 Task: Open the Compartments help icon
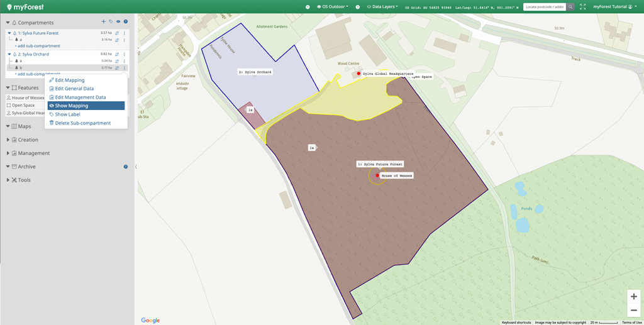(x=126, y=22)
